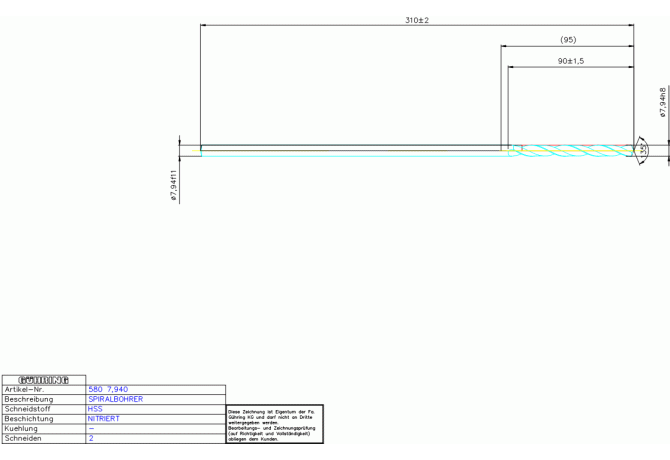Click the drill shank body
This screenshot has height=460, width=670.
click(x=350, y=150)
